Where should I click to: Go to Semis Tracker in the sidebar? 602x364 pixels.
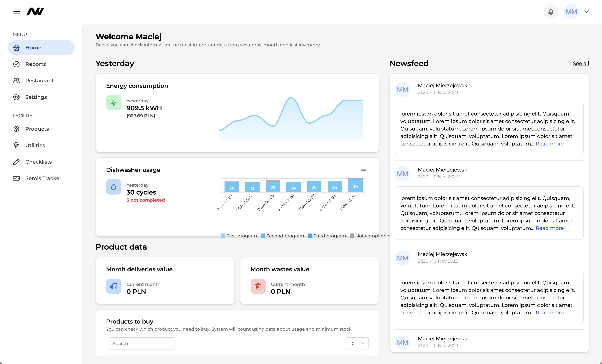[x=43, y=178]
